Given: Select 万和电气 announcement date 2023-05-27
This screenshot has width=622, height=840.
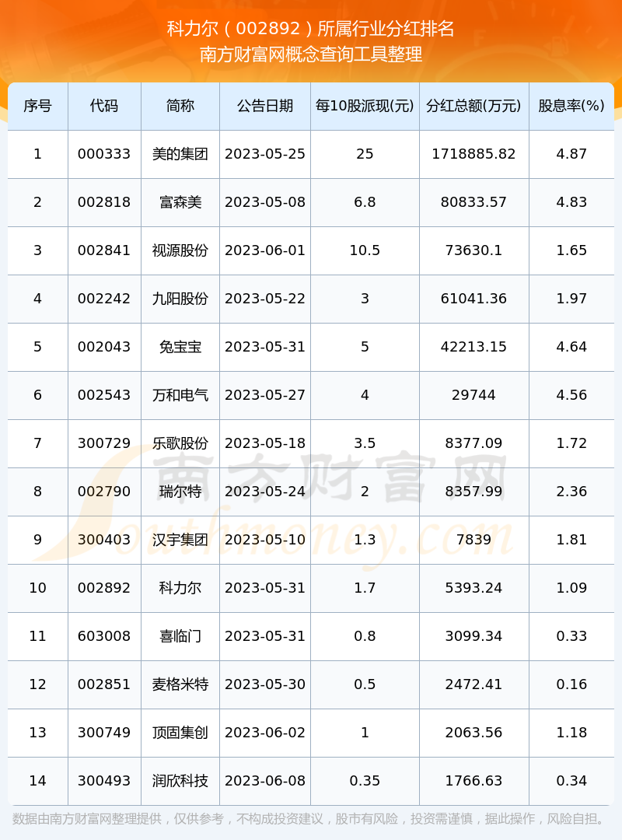Looking at the screenshot, I should click(265, 395).
